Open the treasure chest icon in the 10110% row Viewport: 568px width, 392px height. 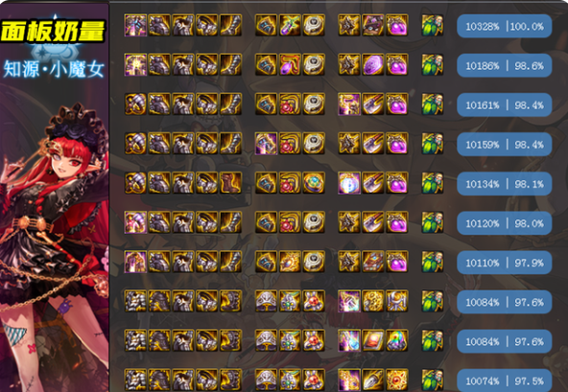pyautogui.click(x=373, y=262)
